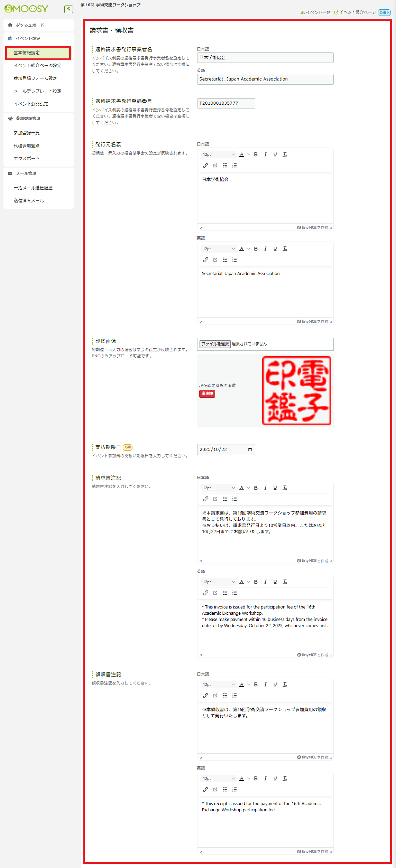The width and height of the screenshot is (396, 868).
Task: Open the イベント一覧 link at top right
Action: click(x=315, y=12)
